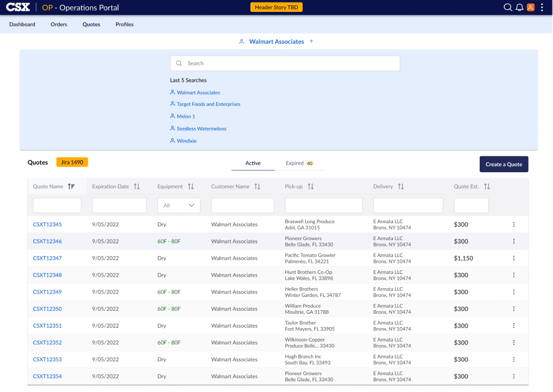Open row actions menu for CSXT12353
Screen dimensions: 553x392
click(514, 360)
